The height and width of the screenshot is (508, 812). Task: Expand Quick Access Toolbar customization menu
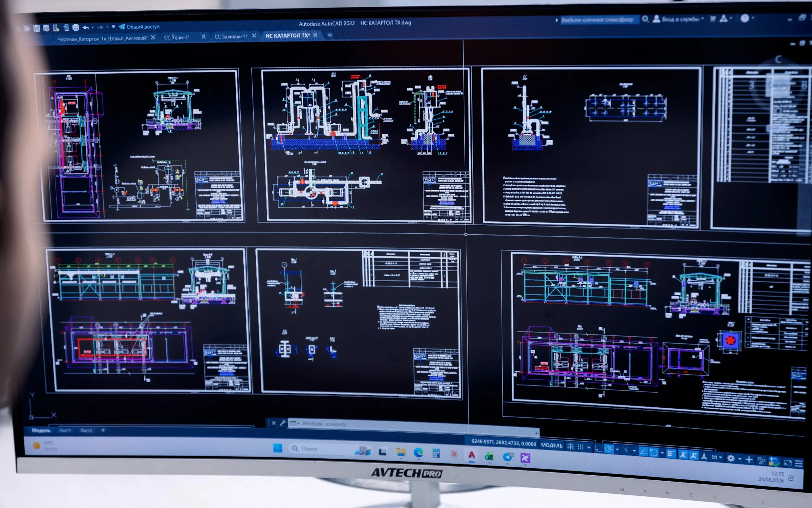[114, 27]
